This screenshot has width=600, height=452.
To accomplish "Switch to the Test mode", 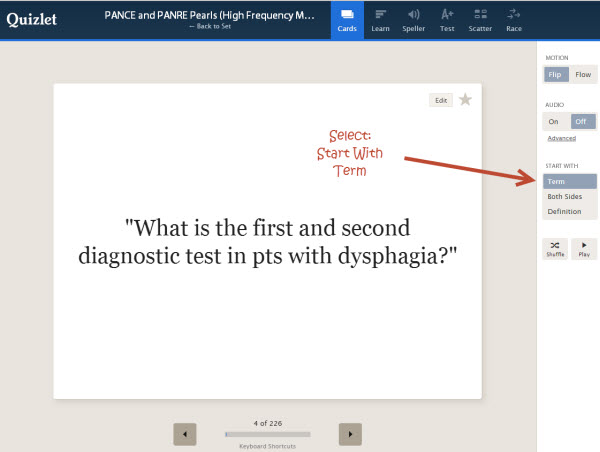I will pyautogui.click(x=447, y=20).
